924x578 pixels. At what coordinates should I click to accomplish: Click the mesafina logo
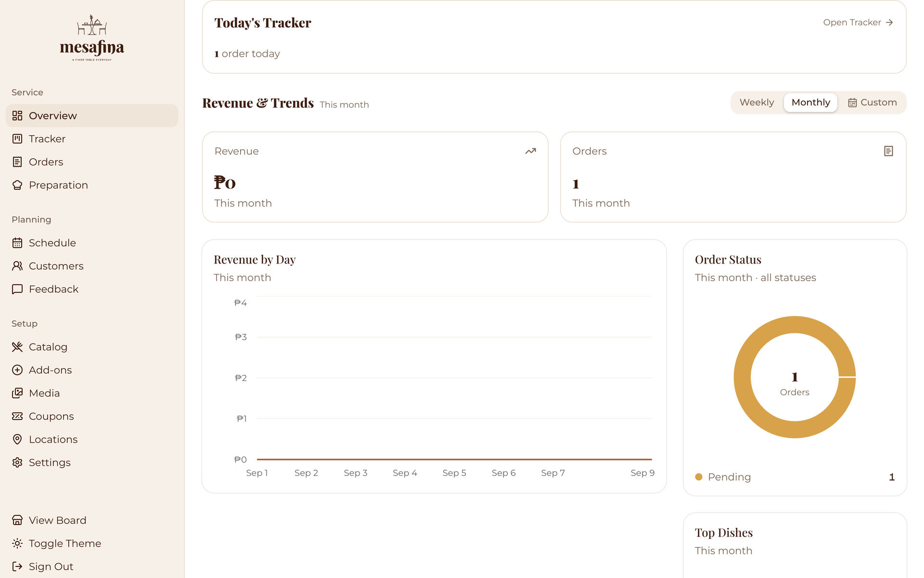coord(92,38)
